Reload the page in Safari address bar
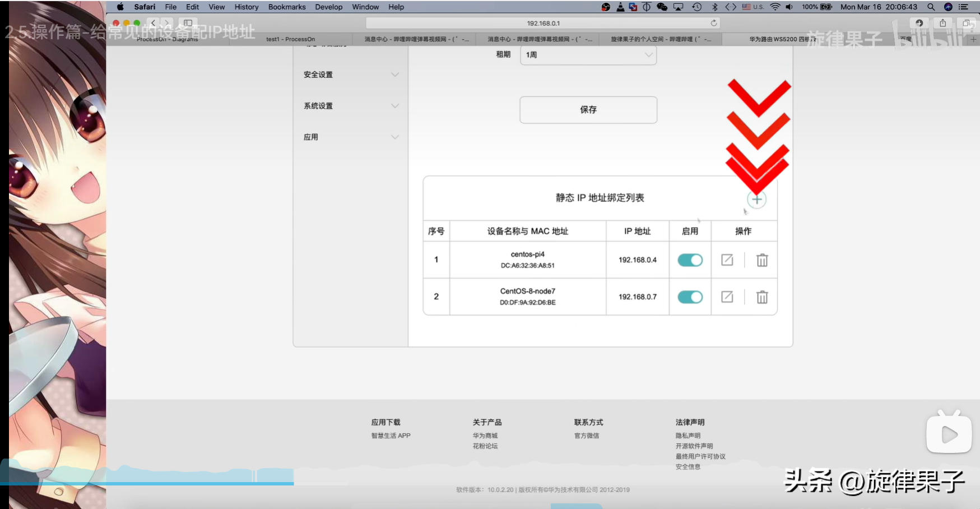This screenshot has width=980, height=509. (x=713, y=23)
